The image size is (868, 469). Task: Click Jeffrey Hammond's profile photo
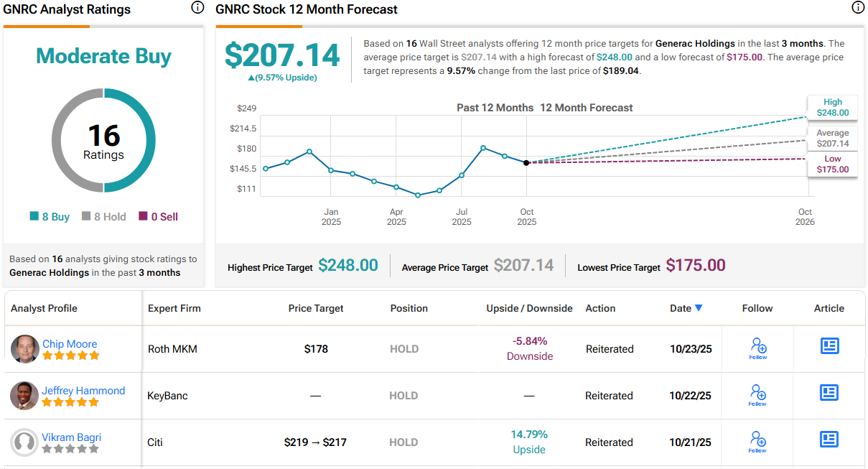25,396
